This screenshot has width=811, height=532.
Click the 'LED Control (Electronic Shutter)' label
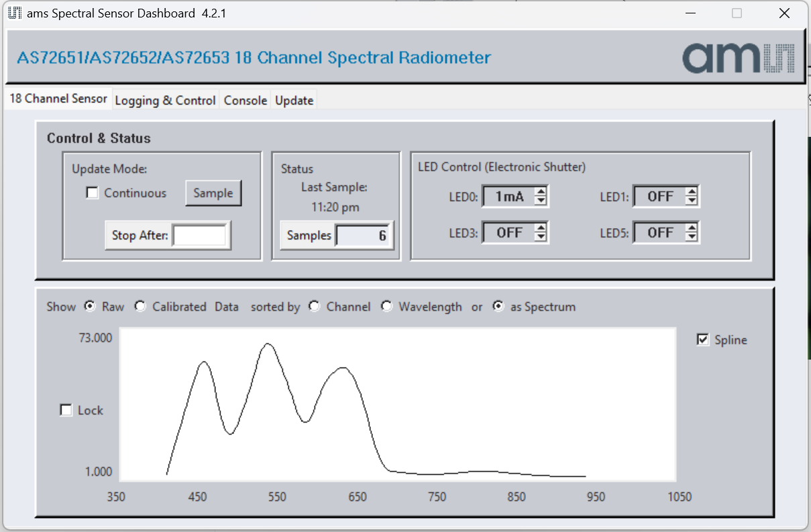pos(502,166)
